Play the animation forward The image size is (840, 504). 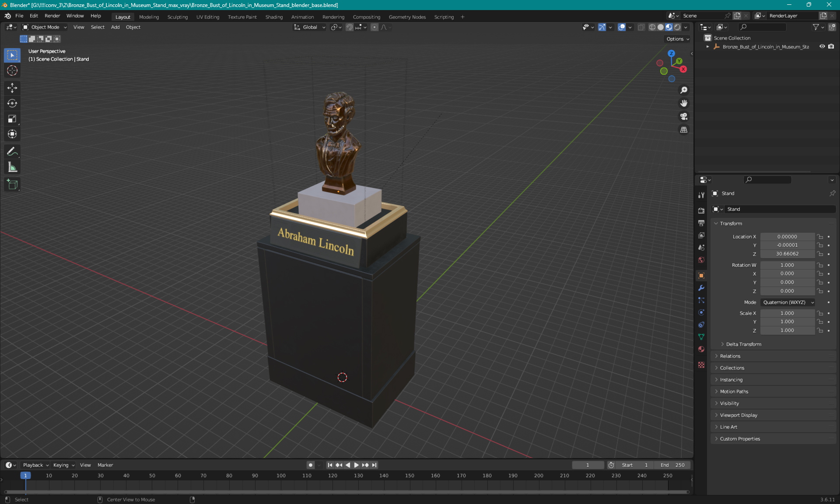[x=356, y=465]
